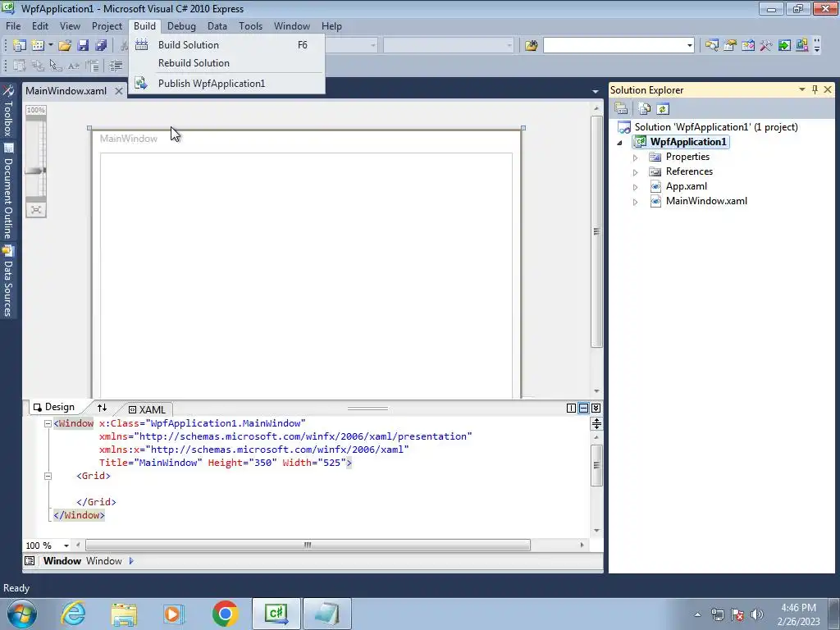This screenshot has height=630, width=840.
Task: Open the Project menu
Action: (107, 25)
